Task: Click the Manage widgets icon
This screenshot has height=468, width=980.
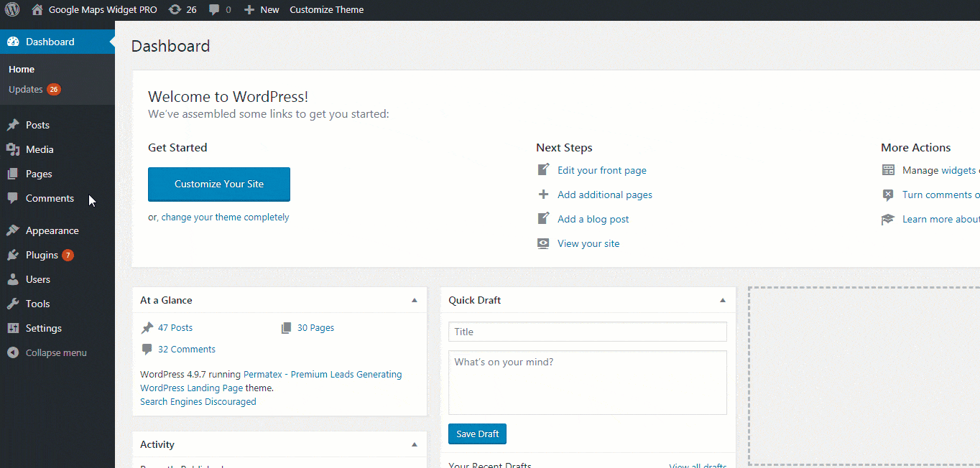Action: click(888, 170)
